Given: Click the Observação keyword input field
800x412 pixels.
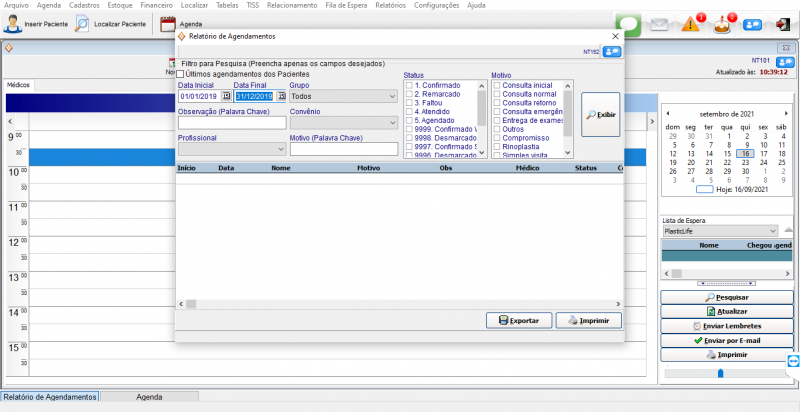Looking at the screenshot, I should (231, 123).
